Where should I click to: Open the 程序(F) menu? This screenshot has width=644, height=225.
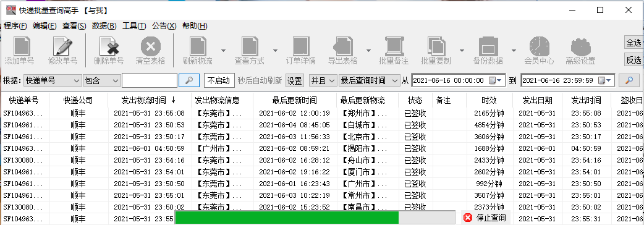15,26
